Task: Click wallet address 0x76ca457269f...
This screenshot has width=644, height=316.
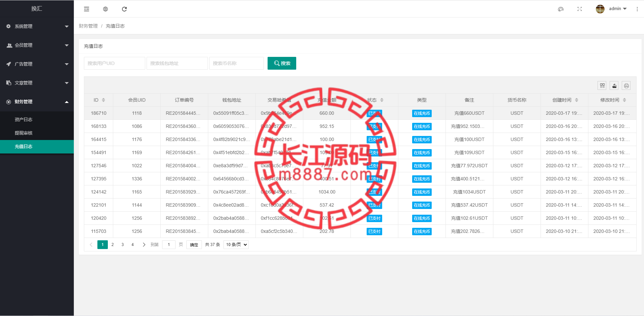Action: [232, 192]
